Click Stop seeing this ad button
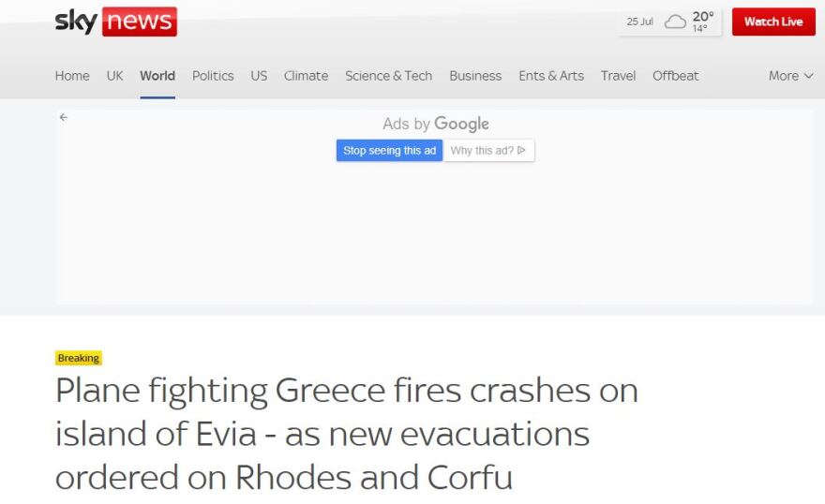Screen dimensions: 825x504 point(389,150)
